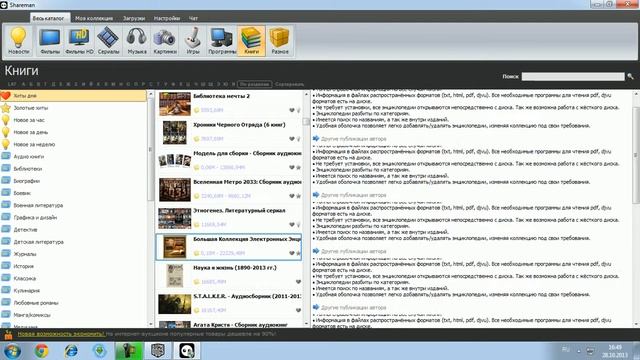Open the Сериалы filmstrip icon
Image resolution: width=640 pixels, height=360 pixels.
pos(108,40)
